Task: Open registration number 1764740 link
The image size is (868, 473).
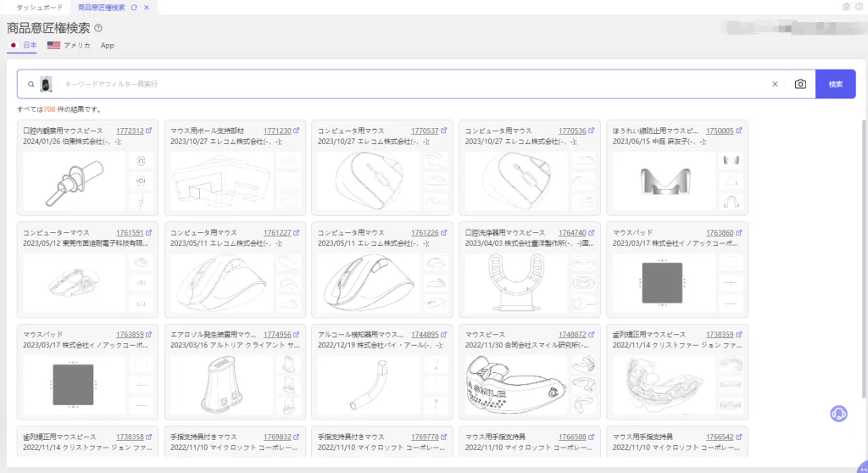Action: point(572,232)
